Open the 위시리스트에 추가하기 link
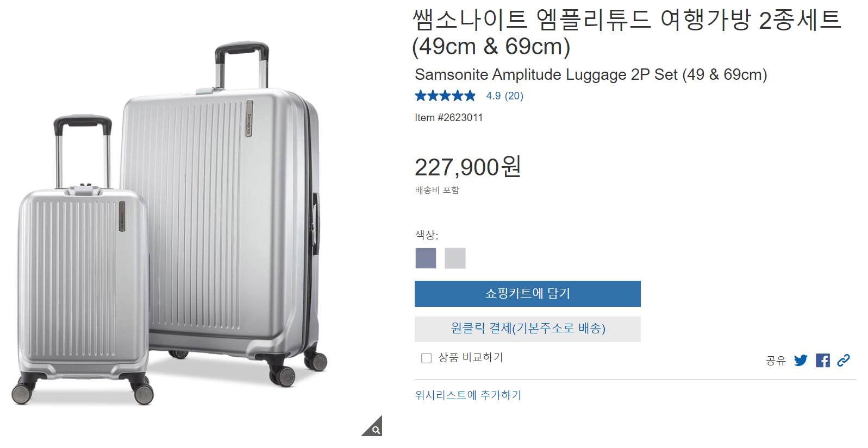Image resolution: width=868 pixels, height=448 pixels. point(468,395)
